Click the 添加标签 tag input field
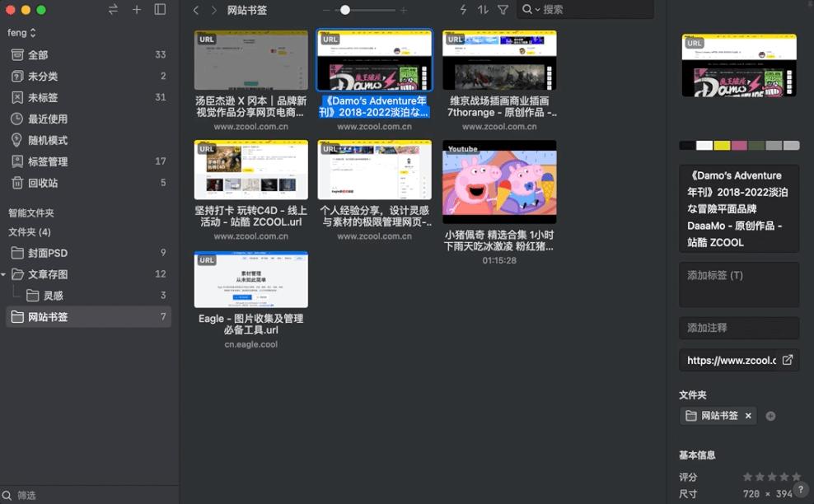Viewport: 814px width, 504px height. [738, 284]
